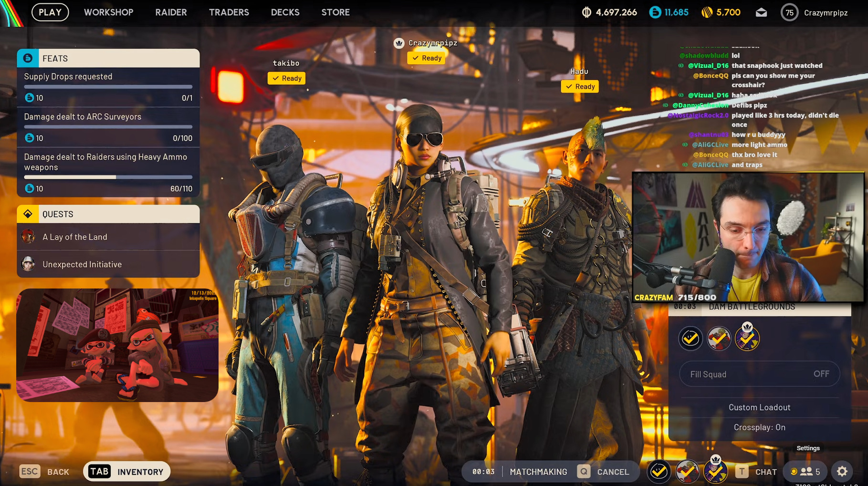Click the "that snaphook just watched" chat message
Screen dimensions: 868x486
click(777, 65)
